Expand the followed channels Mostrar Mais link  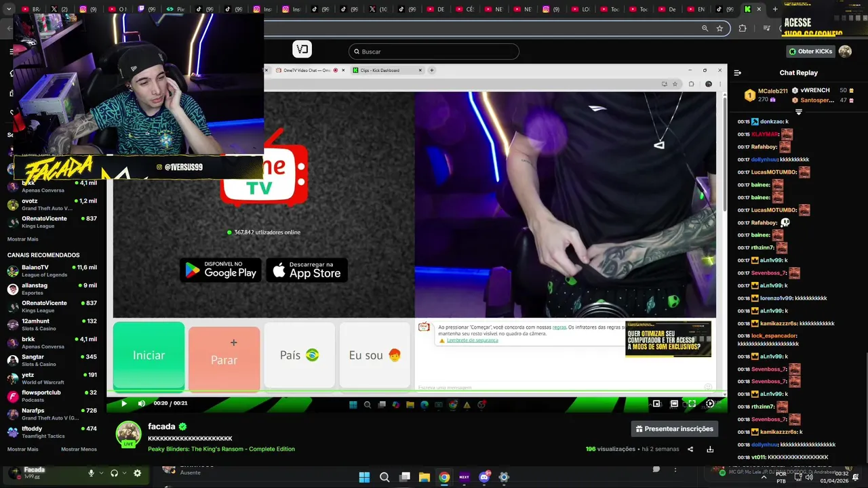[22, 239]
